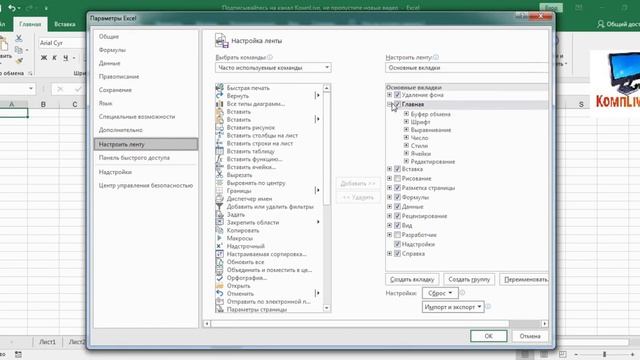Enable Разработчик tab checkbox

(397, 235)
